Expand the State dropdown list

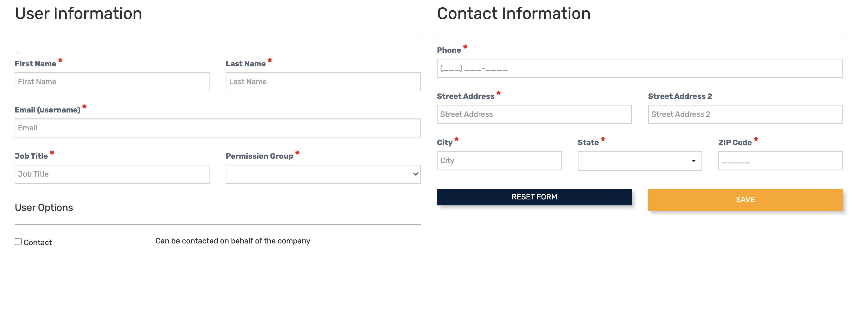pyautogui.click(x=639, y=161)
